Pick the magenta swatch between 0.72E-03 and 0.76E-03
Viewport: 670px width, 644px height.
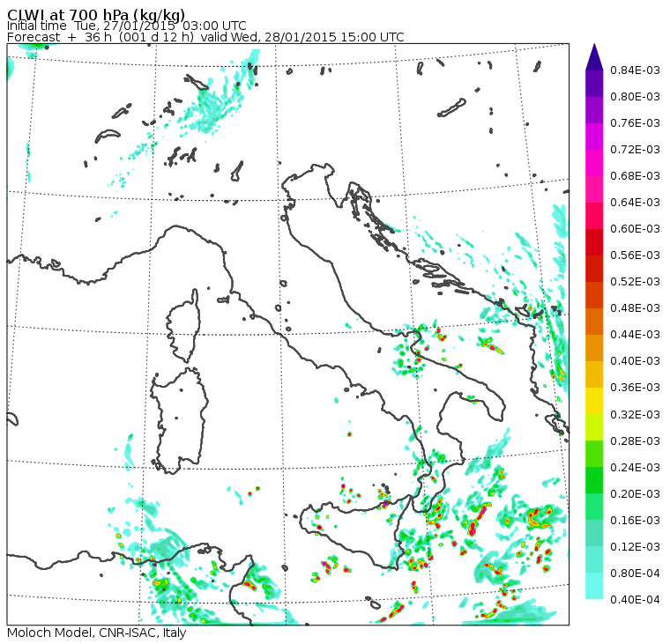click(x=594, y=137)
